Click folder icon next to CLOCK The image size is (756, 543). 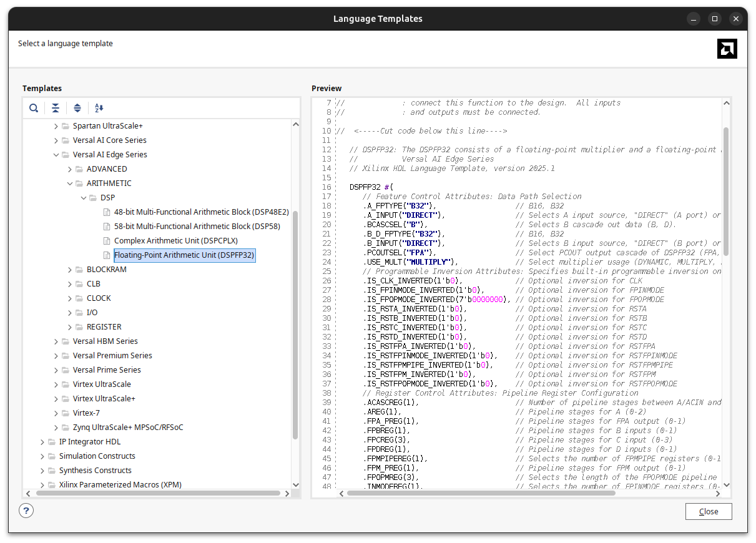(79, 298)
